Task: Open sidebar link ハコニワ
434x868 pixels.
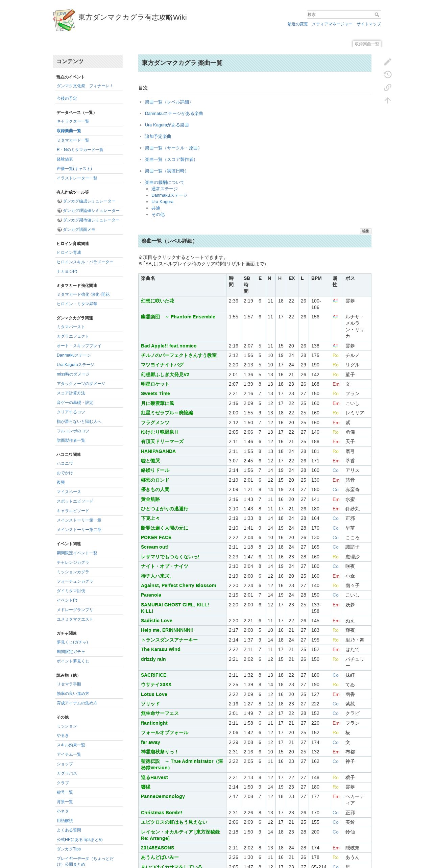Action: coord(65,463)
